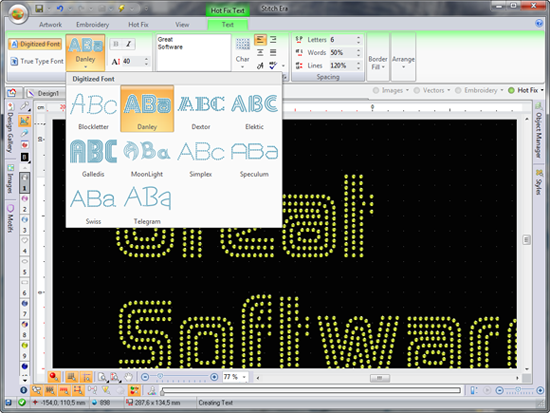Viewport: 550px width, 413px height.
Task: Click the spell check ABC icon
Action: tap(273, 65)
